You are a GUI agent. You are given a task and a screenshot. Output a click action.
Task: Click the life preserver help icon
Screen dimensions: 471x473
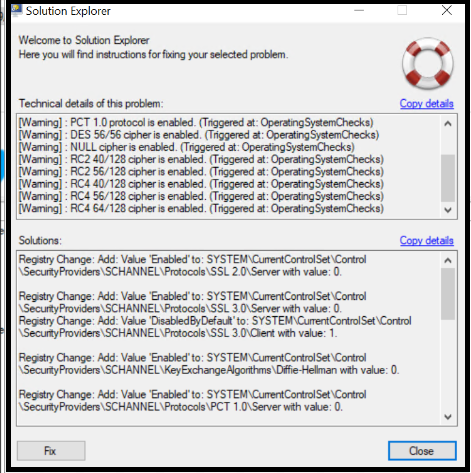(428, 63)
